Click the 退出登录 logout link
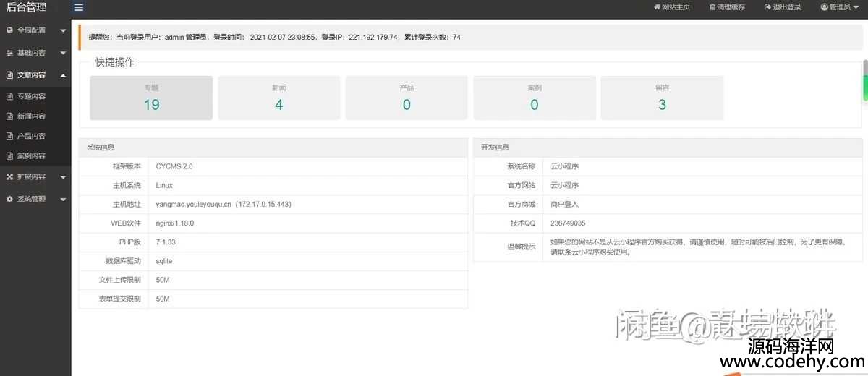Image resolution: width=868 pixels, height=376 pixels. (783, 7)
